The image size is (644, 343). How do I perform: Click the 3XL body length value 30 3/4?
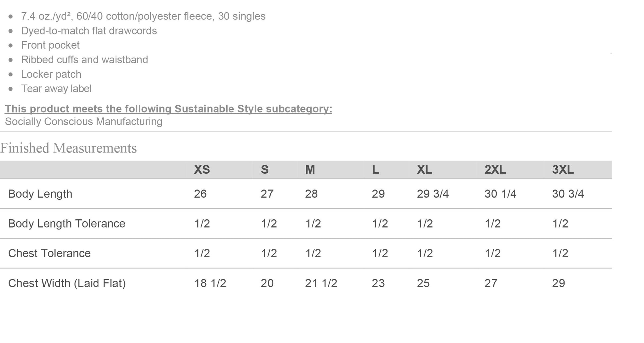568,194
